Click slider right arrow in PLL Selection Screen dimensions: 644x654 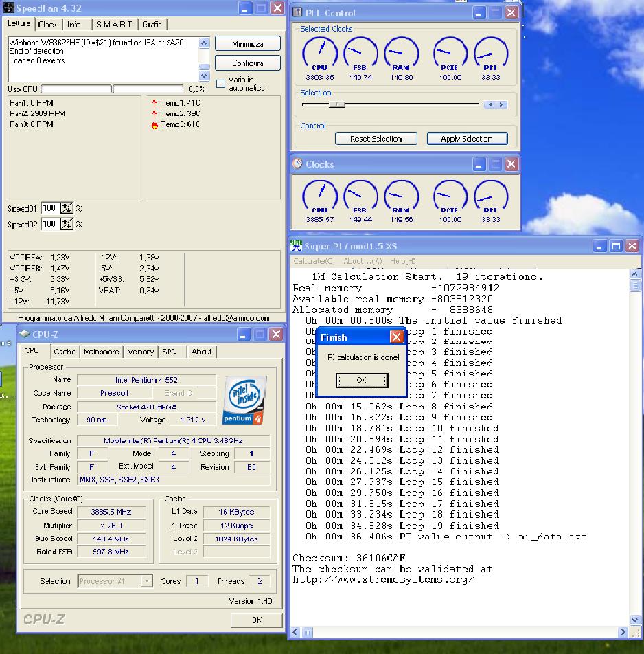[x=501, y=104]
